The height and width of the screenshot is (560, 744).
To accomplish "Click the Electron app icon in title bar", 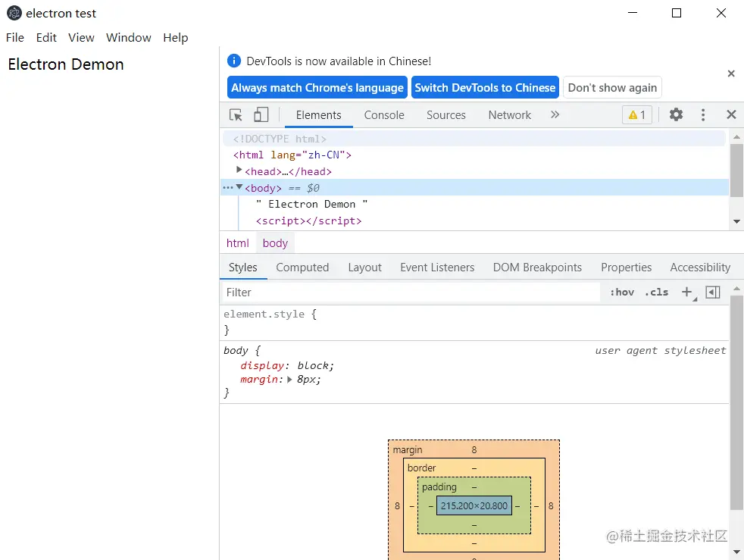I will [x=14, y=13].
